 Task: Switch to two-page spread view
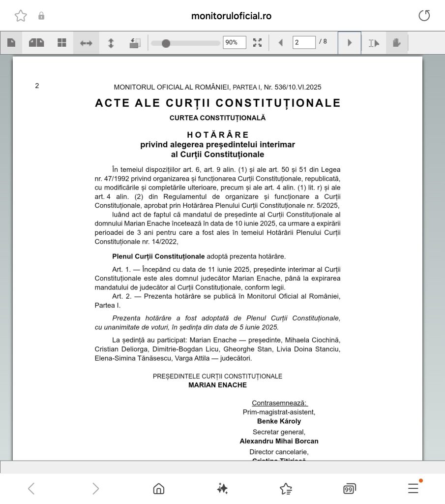tap(36, 43)
